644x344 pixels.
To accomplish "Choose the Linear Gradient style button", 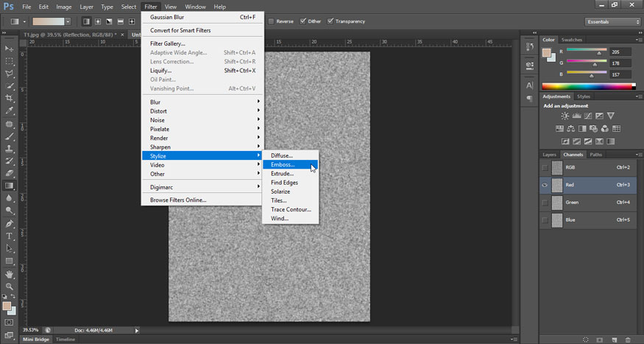I will tap(87, 21).
